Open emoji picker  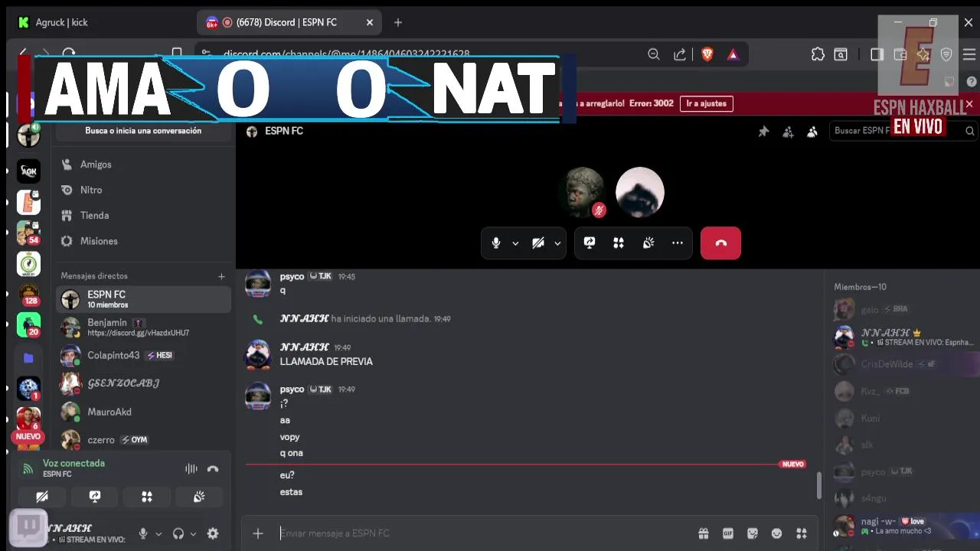tap(777, 533)
